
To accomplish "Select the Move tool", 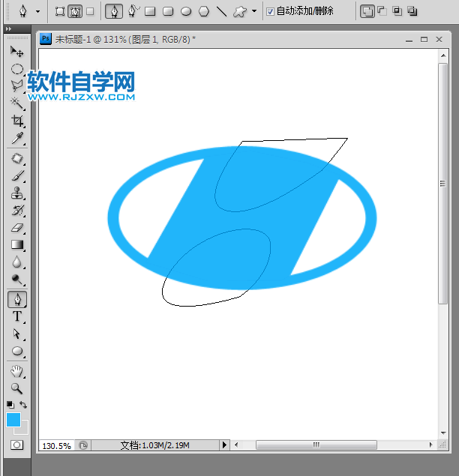I will point(16,52).
